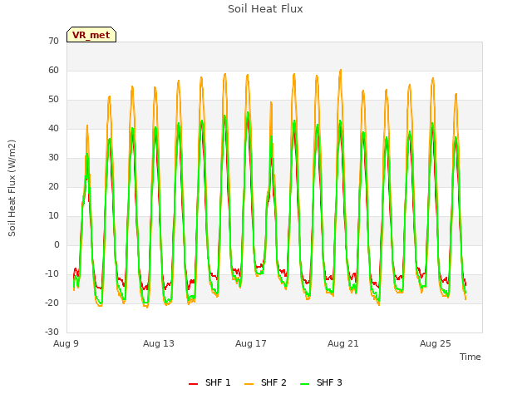
Task: Click the 70 y-axis tick label
Action: [x=53, y=41]
